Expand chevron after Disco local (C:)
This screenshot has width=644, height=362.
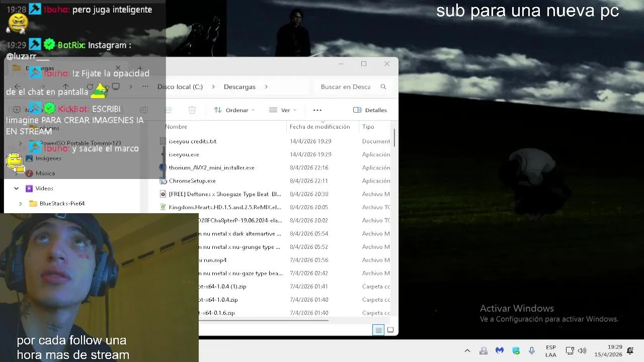(x=213, y=86)
